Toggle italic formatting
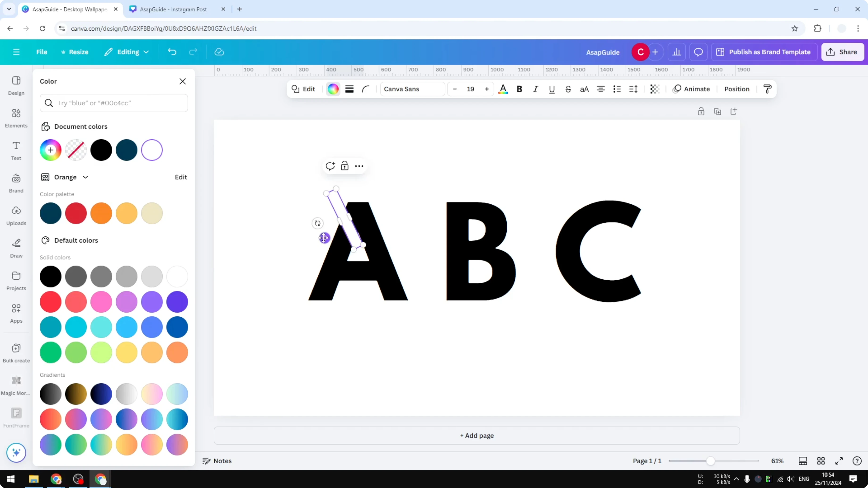This screenshot has height=488, width=868. [x=535, y=89]
